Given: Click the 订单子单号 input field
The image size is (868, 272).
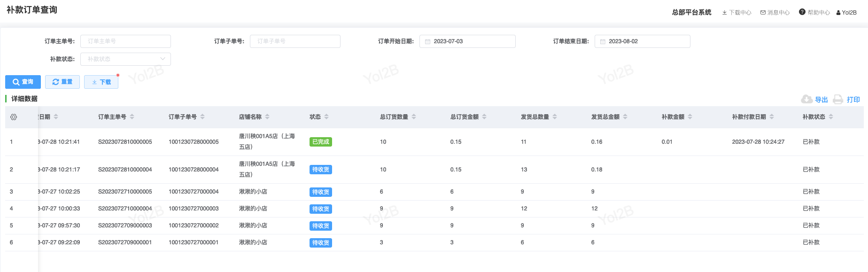Looking at the screenshot, I should [295, 41].
